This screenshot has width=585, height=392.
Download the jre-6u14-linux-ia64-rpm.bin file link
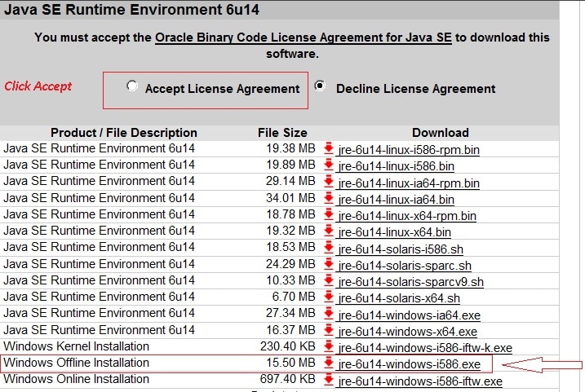pyautogui.click(x=409, y=183)
